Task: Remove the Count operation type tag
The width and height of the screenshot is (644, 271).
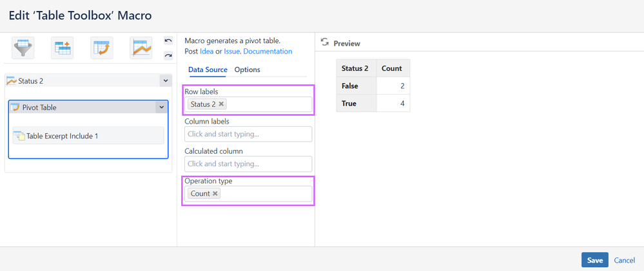Action: 215,193
